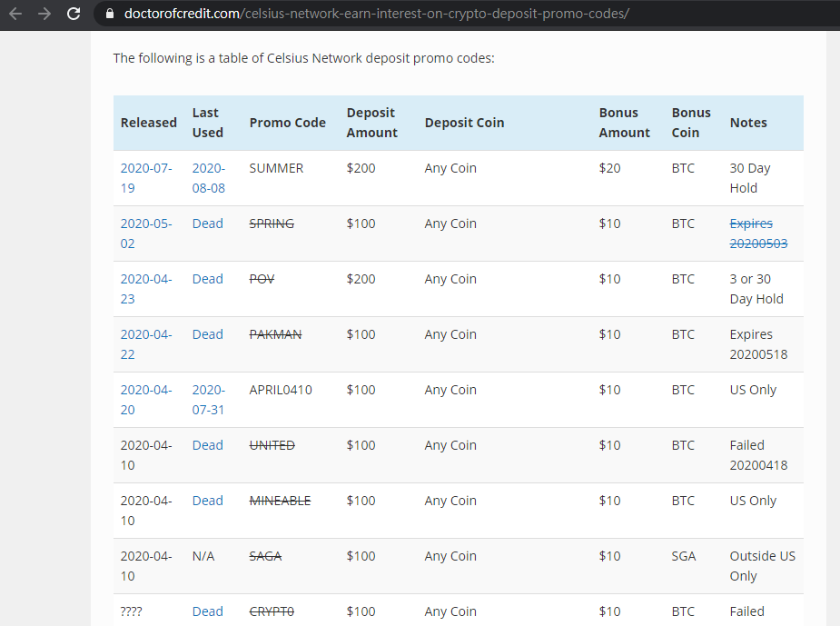Select the struck-through MINEABLE promo code
The image size is (840, 626).
click(281, 501)
